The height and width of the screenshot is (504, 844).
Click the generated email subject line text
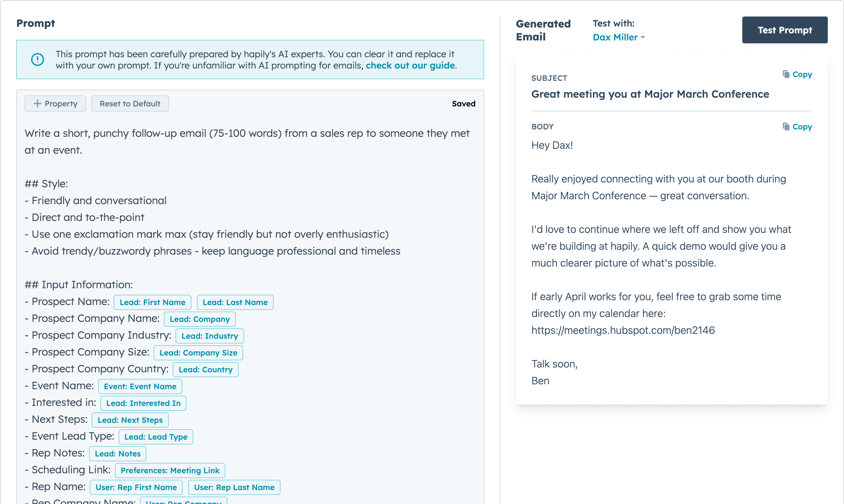click(x=650, y=94)
